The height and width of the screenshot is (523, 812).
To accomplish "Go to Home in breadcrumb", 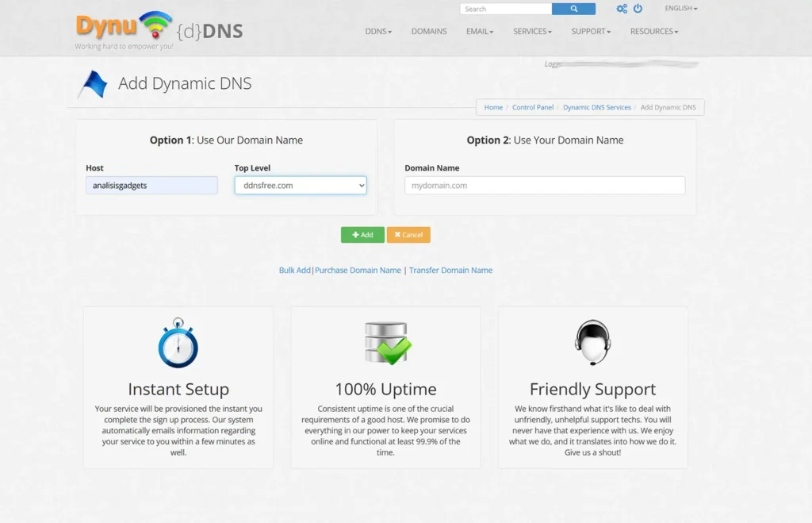I will coord(493,107).
